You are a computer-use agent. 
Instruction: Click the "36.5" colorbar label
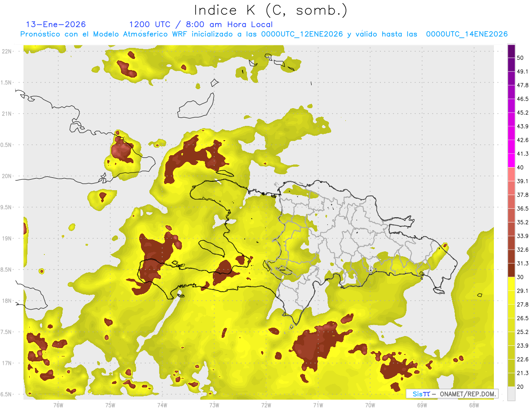pos(523,208)
